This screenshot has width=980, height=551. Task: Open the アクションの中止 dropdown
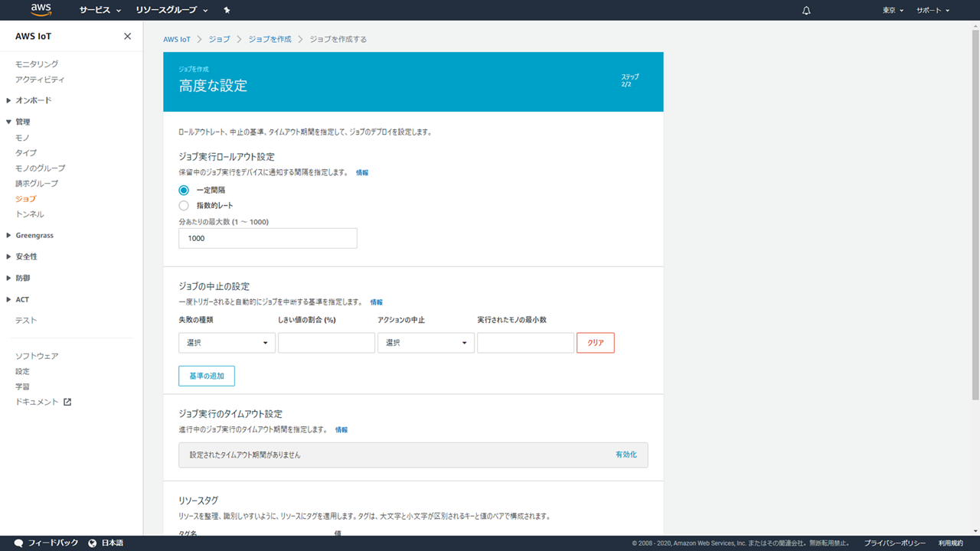pos(426,343)
